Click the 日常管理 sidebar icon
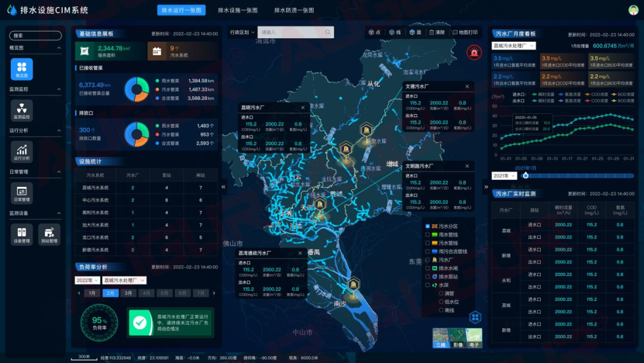Screen dimensions: 644x363 point(21,192)
